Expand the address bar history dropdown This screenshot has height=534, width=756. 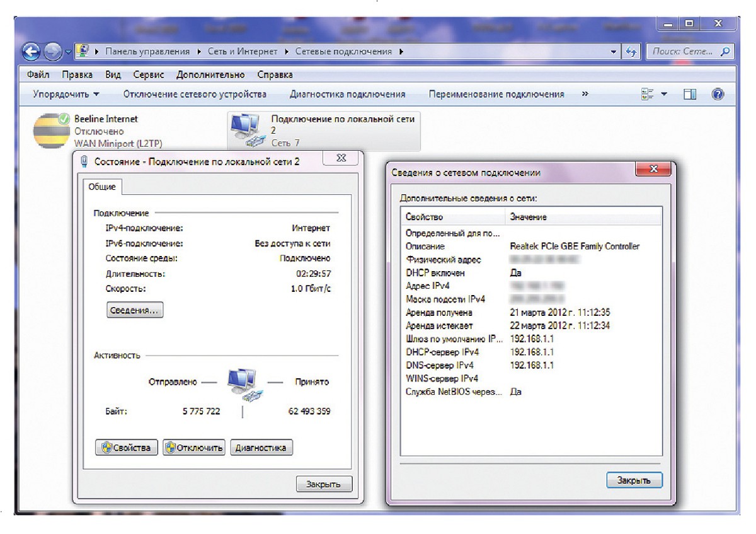(614, 52)
